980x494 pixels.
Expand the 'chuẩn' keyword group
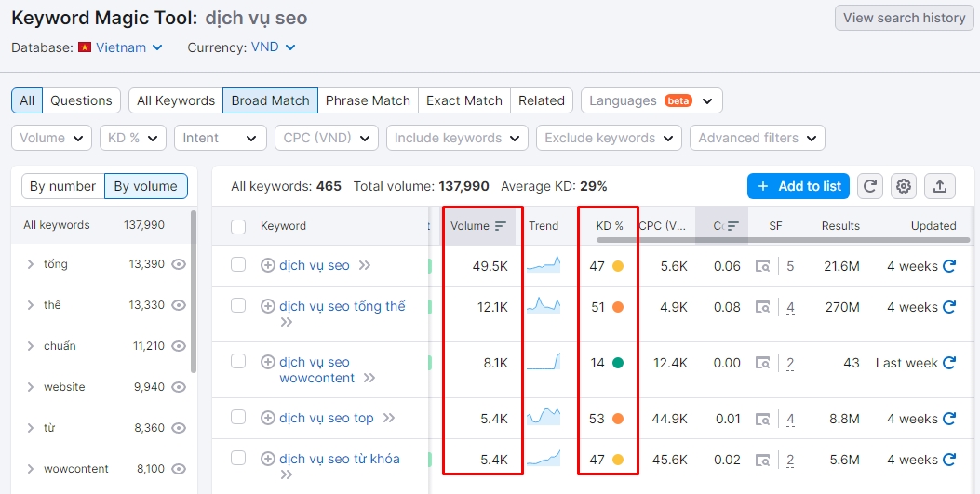tap(30, 346)
